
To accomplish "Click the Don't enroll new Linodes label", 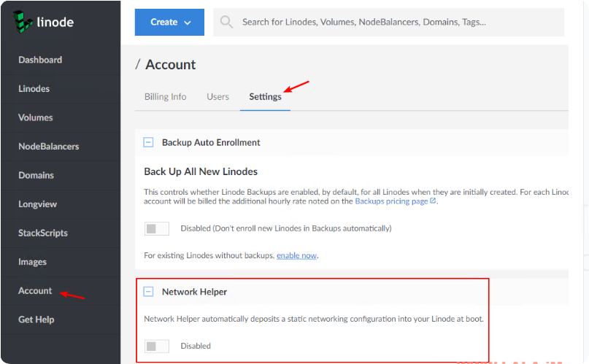I will [286, 228].
